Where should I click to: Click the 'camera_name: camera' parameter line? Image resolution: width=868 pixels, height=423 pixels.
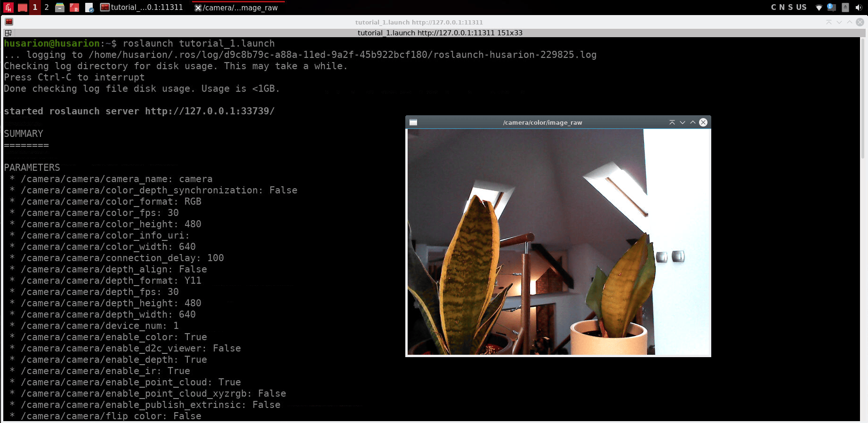coord(111,179)
